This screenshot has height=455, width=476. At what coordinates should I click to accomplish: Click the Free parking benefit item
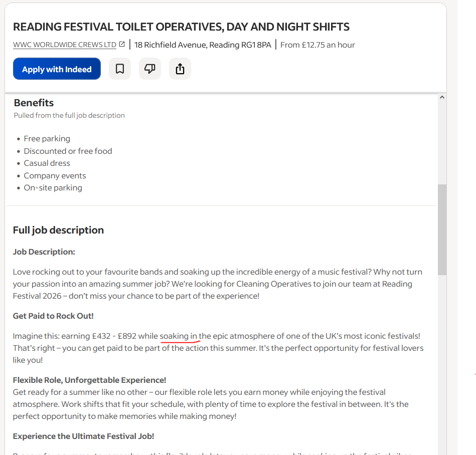47,139
